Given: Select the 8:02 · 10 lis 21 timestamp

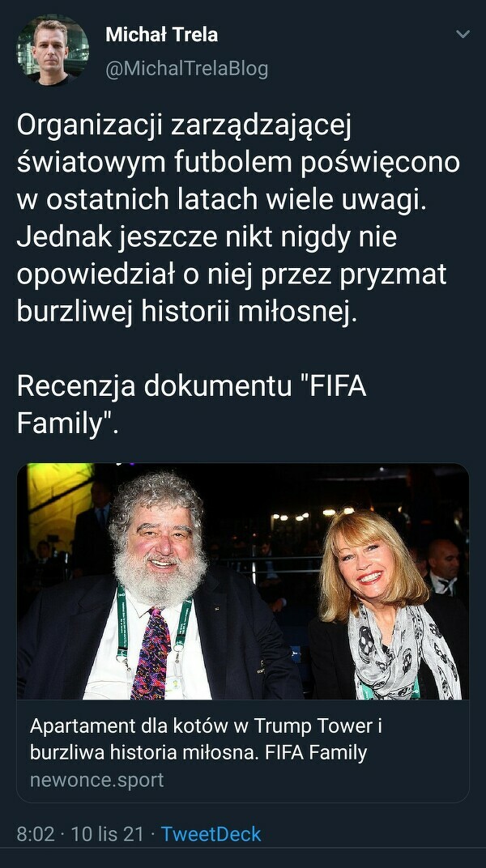Looking at the screenshot, I should click(79, 834).
